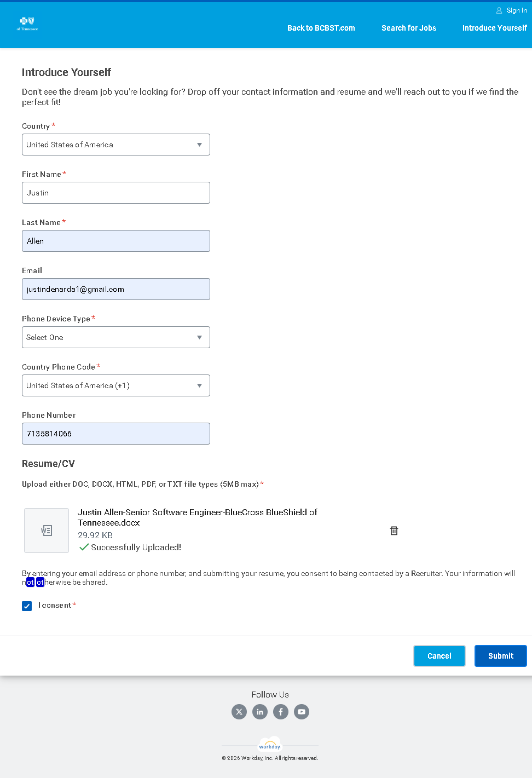Delete the uploaded resume with trash icon

pyautogui.click(x=394, y=531)
